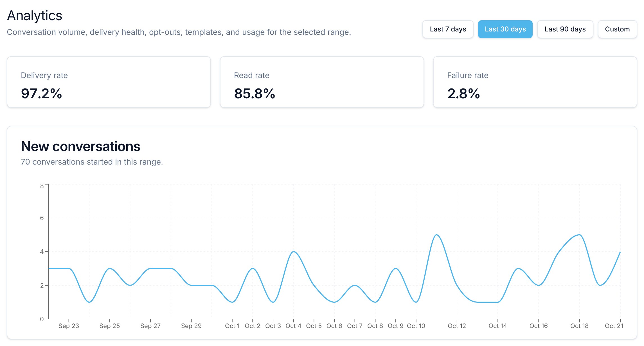This screenshot has height=346, width=644.
Task: Click the Oct 18 axis label
Action: tap(579, 326)
